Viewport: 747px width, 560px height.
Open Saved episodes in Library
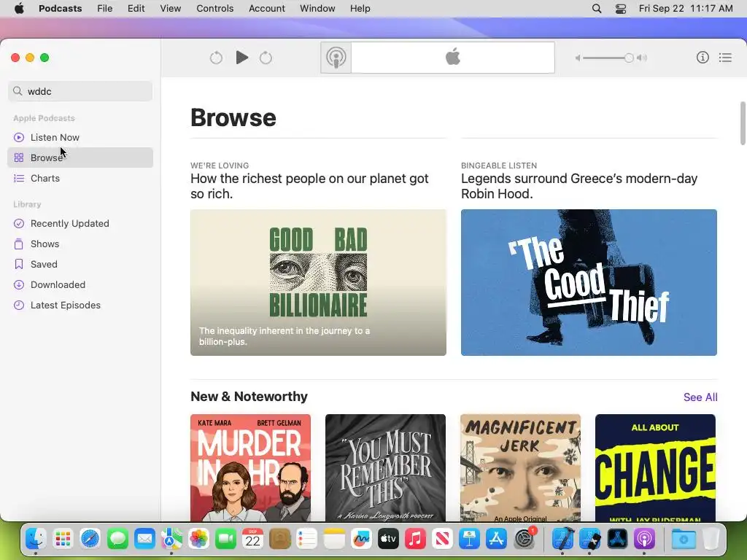pos(80,264)
